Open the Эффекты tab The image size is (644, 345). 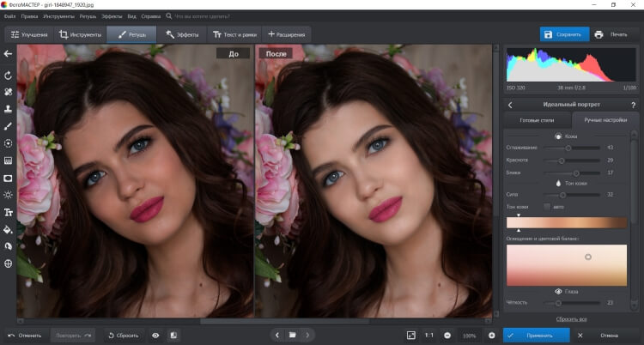point(182,34)
